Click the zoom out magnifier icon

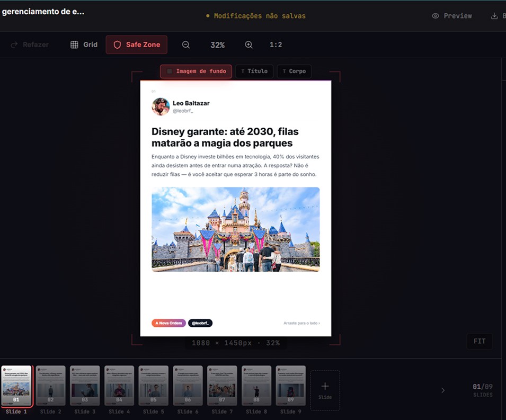pos(186,44)
